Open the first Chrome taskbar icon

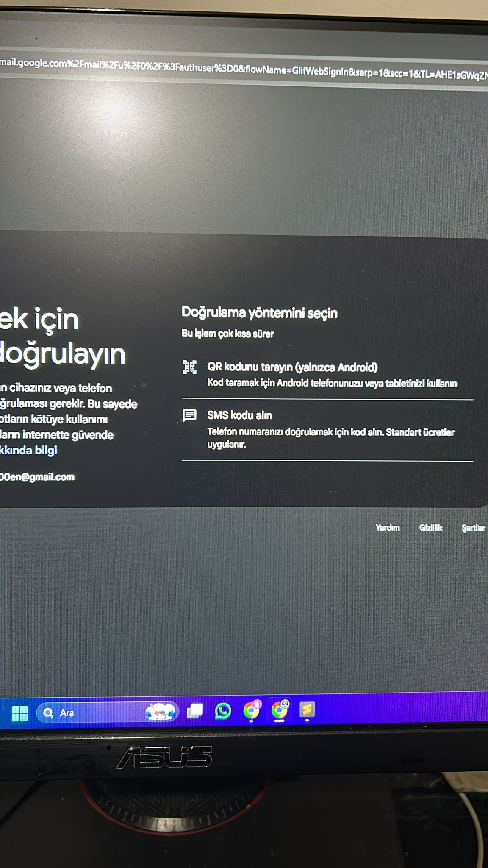pyautogui.click(x=252, y=710)
